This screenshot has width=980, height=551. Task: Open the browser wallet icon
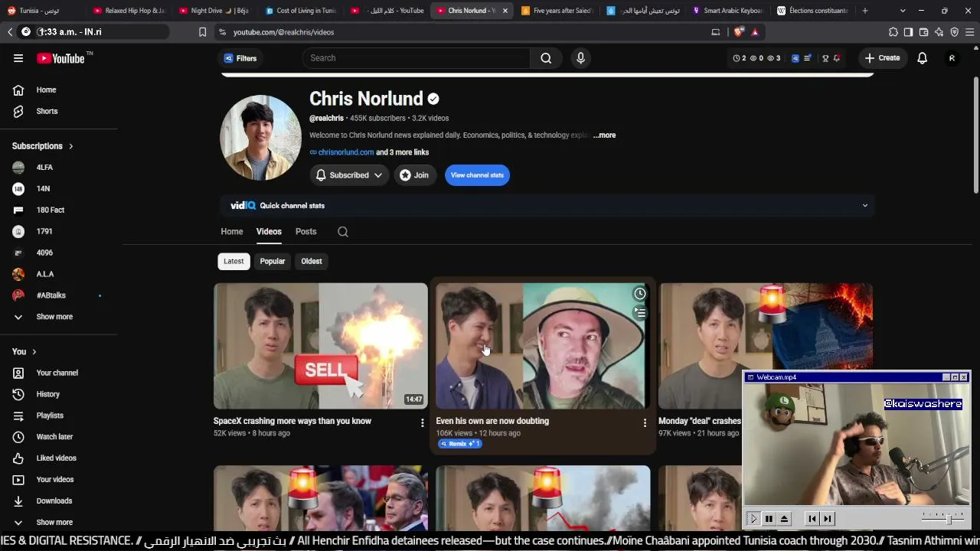pos(923,32)
